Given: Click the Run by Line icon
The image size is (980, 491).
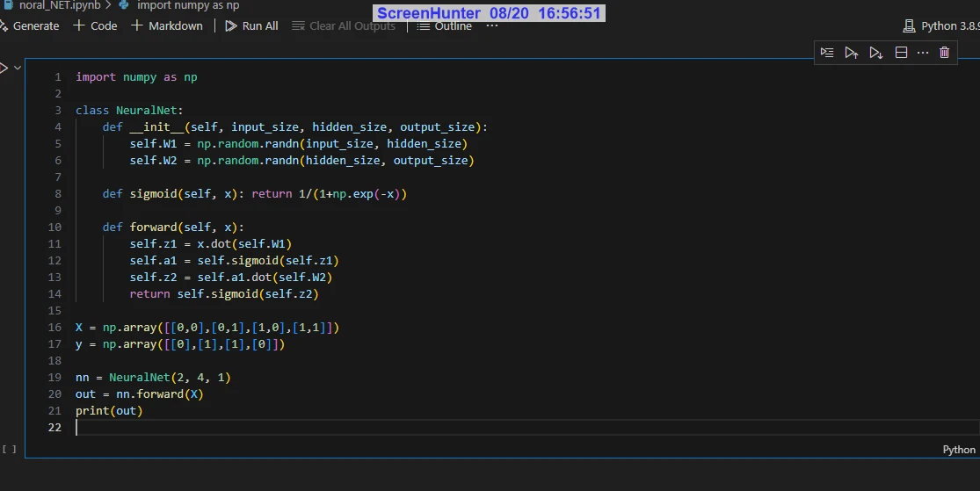Looking at the screenshot, I should tap(827, 53).
